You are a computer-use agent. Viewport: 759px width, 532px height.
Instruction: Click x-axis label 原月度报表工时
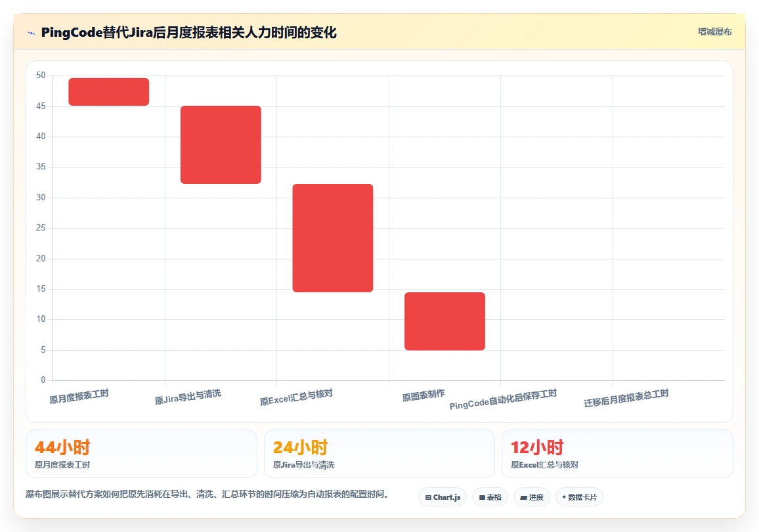[x=79, y=397]
